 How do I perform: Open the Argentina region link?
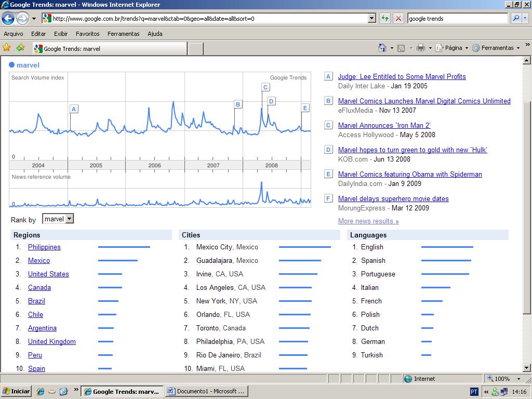click(42, 328)
